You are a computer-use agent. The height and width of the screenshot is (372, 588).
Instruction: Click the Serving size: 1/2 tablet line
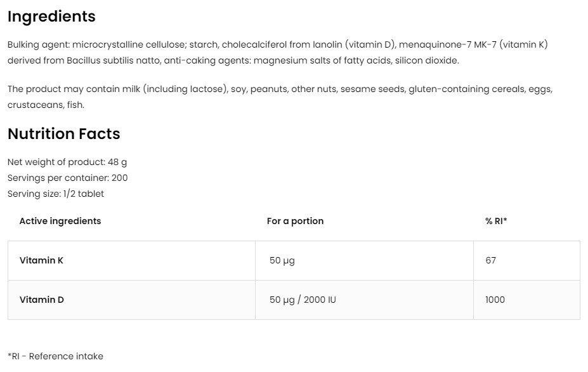tap(56, 194)
